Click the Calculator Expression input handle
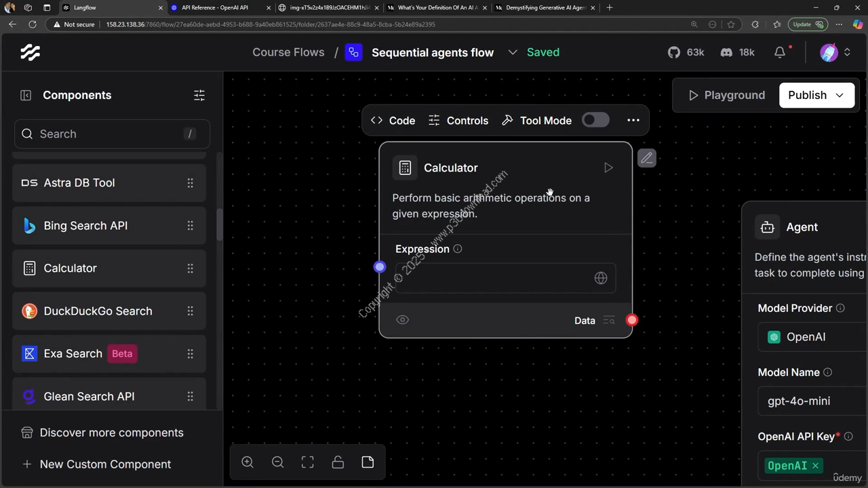The height and width of the screenshot is (488, 868). (x=380, y=267)
